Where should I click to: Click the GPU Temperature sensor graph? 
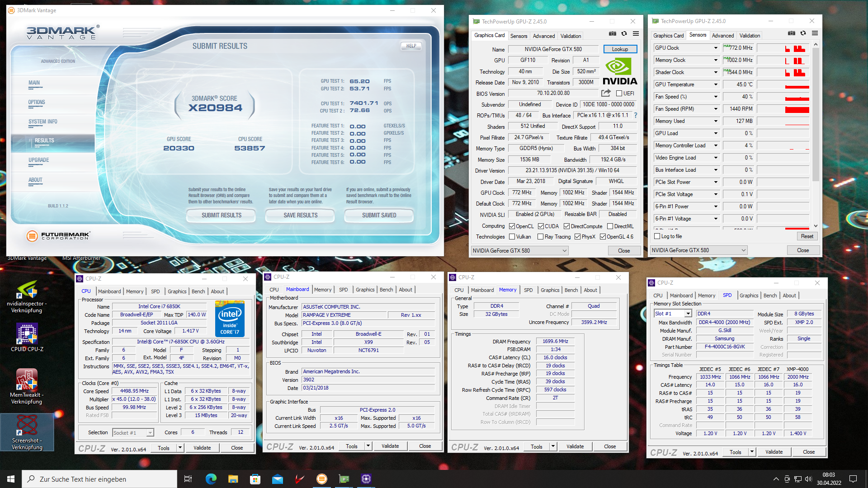(x=783, y=84)
